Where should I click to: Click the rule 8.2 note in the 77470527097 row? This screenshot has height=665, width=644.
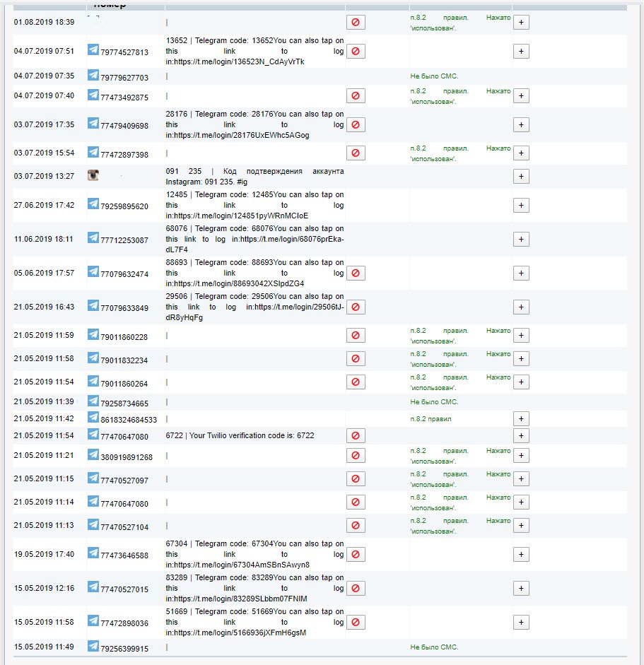460,479
